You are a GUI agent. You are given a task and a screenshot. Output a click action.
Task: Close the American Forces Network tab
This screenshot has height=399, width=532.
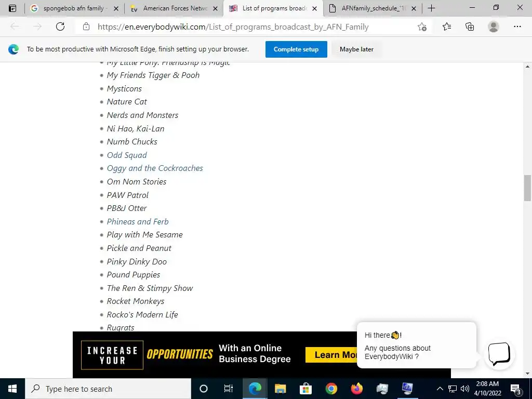(x=215, y=8)
